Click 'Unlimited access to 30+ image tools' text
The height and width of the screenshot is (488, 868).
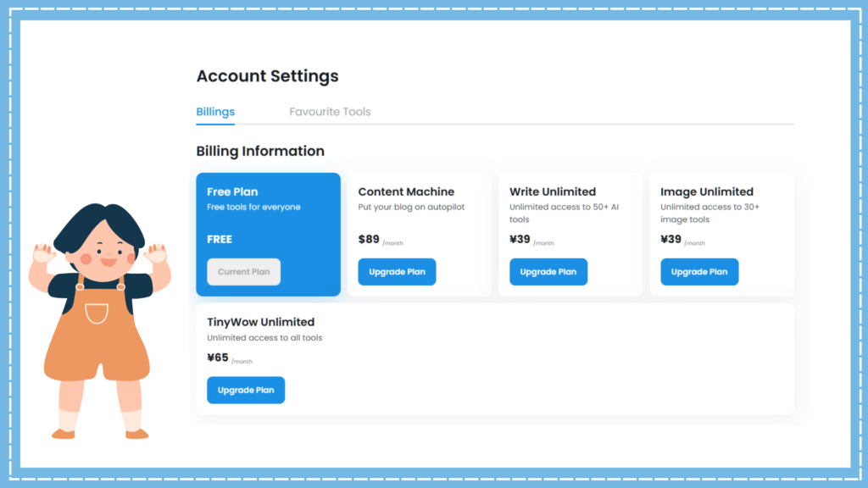click(x=709, y=213)
